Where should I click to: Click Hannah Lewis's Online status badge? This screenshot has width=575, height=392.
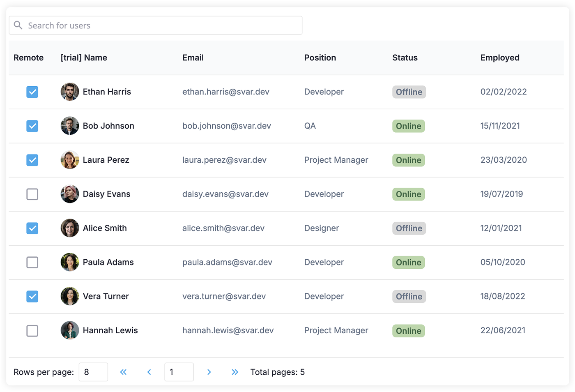click(x=409, y=331)
